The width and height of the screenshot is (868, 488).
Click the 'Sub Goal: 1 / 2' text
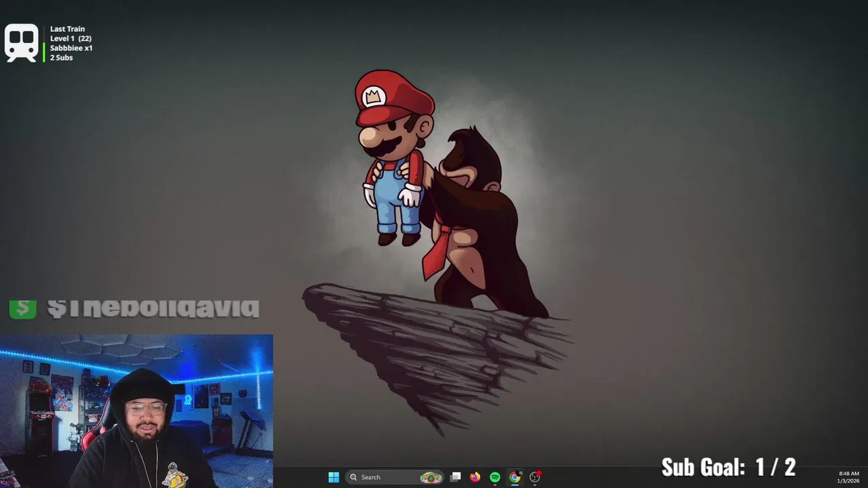(728, 467)
